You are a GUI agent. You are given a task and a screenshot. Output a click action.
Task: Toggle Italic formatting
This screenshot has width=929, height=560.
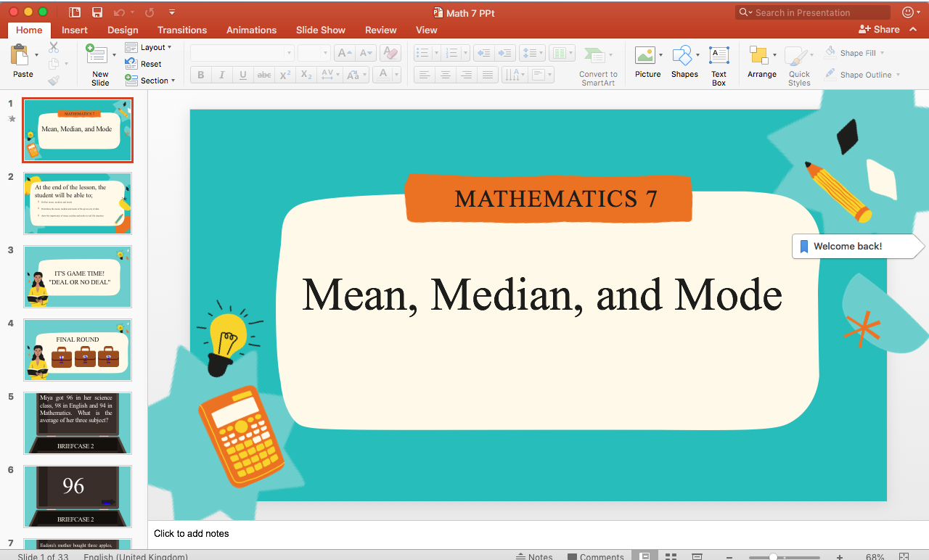[x=221, y=75]
